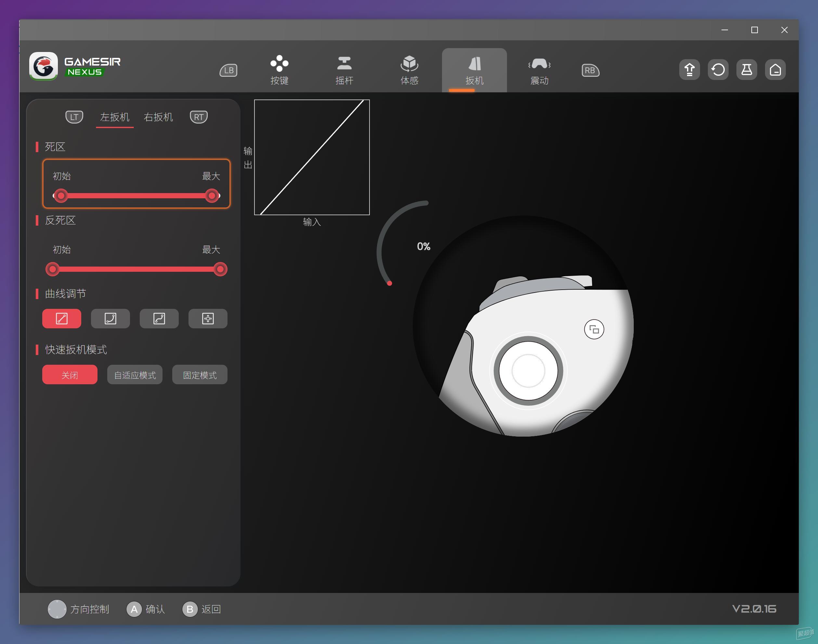This screenshot has width=818, height=644.
Task: Open the 体感 motion tab
Action: (x=409, y=70)
